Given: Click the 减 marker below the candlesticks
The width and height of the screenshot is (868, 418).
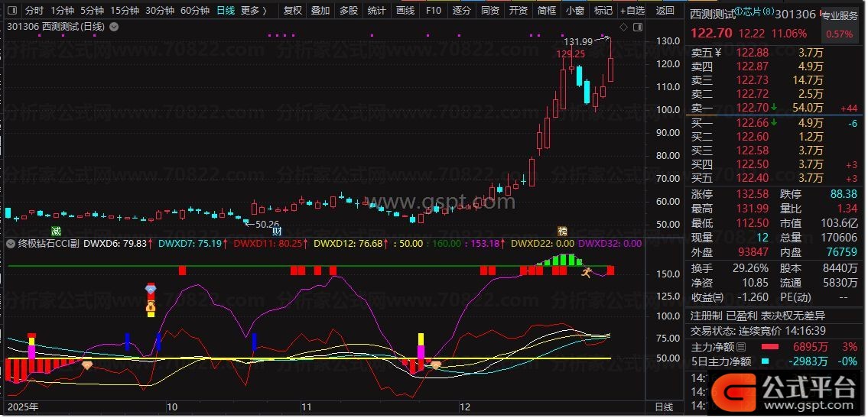Looking at the screenshot, I should pyautogui.click(x=55, y=231).
